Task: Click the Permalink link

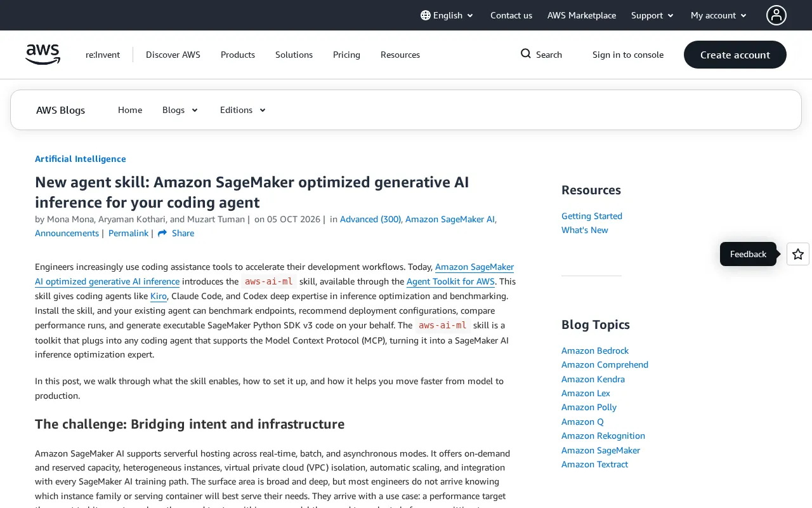Action: click(x=128, y=233)
